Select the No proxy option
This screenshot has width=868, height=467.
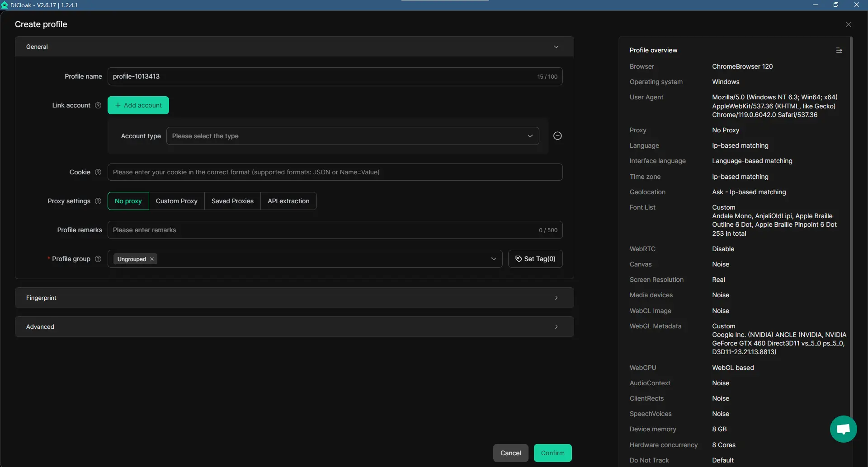pyautogui.click(x=128, y=201)
